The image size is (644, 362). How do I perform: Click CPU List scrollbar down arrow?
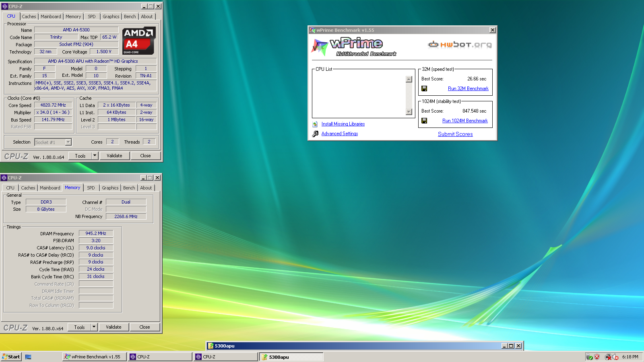click(409, 112)
